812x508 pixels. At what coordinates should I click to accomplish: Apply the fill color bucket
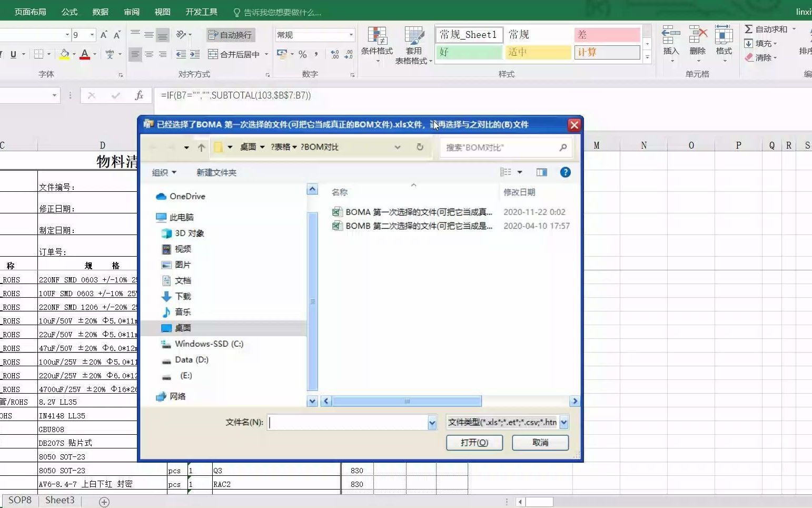(x=64, y=54)
